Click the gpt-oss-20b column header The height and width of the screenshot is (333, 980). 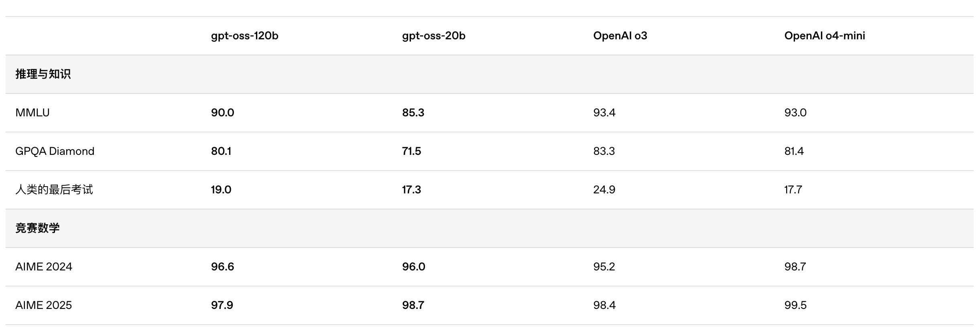point(433,36)
